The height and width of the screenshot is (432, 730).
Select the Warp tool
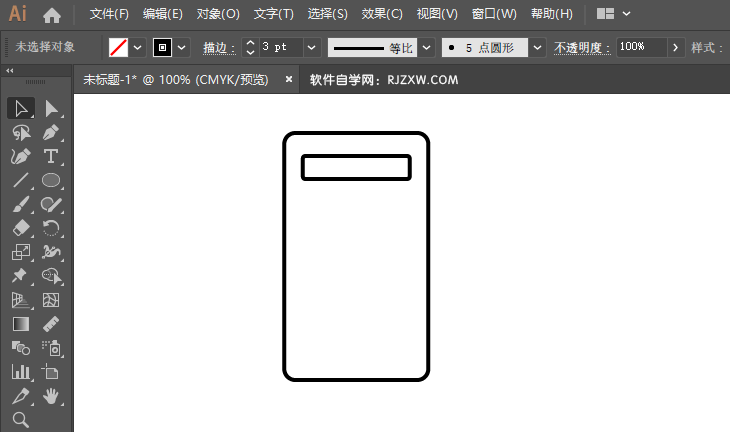51,252
